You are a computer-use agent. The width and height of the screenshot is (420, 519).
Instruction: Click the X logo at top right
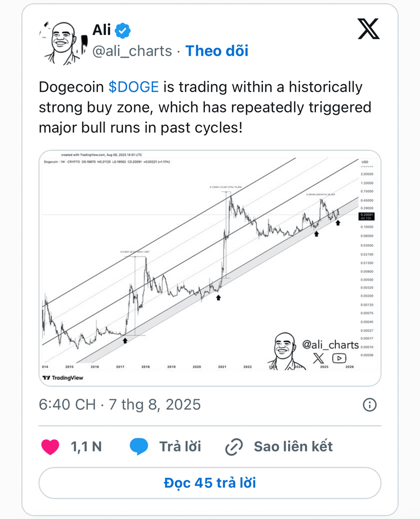[368, 29]
